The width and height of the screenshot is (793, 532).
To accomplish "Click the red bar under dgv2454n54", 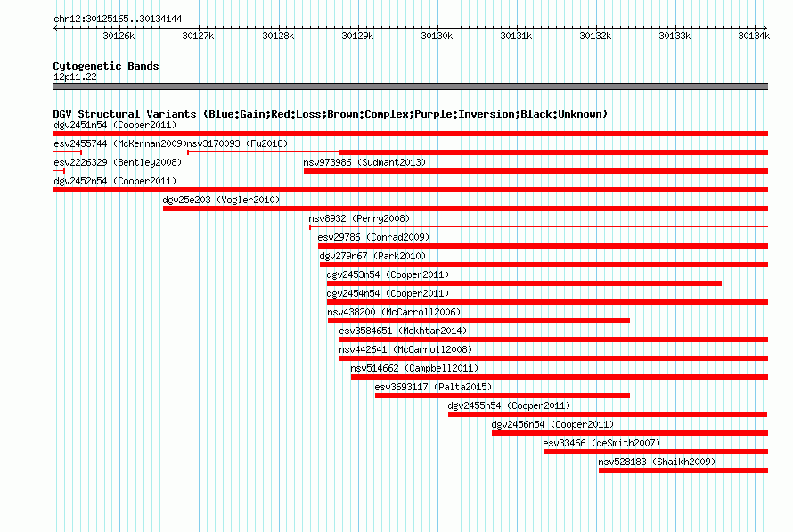I will 547,302.
